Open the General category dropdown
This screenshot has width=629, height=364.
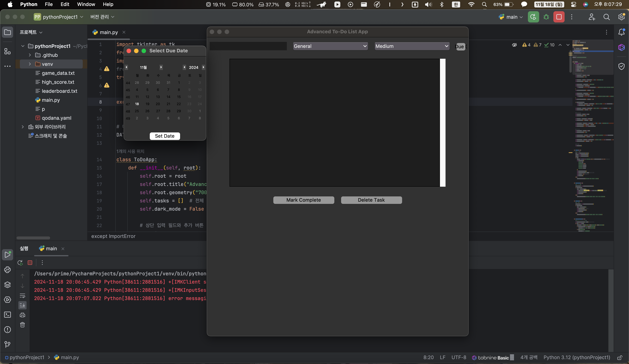point(330,46)
